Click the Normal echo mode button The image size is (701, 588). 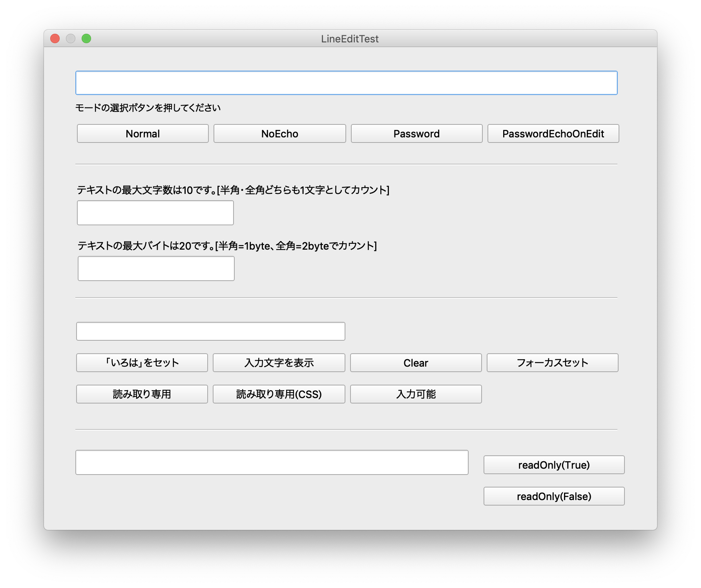point(142,133)
